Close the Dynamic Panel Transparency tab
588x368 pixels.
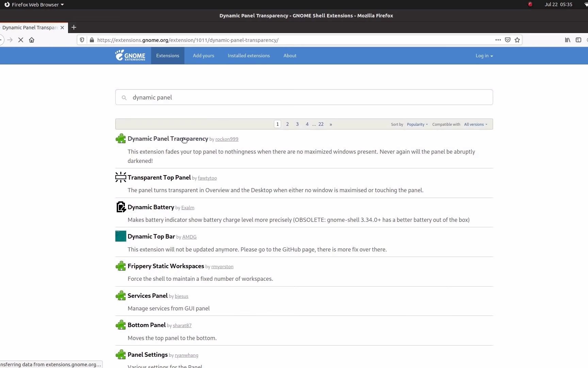point(62,28)
